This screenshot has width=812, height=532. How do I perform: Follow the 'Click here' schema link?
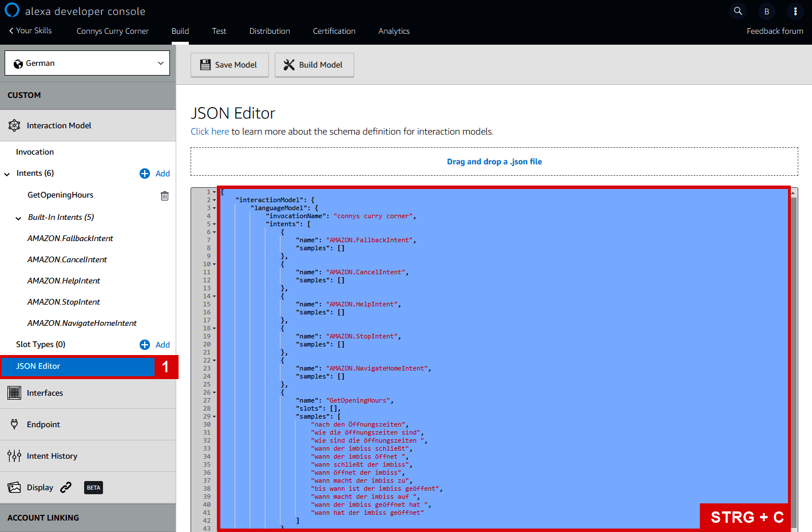209,132
